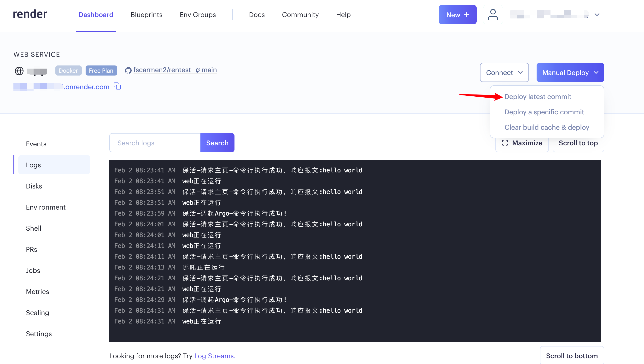644x364 pixels.
Task: Click the Scroll to top button
Action: click(578, 143)
